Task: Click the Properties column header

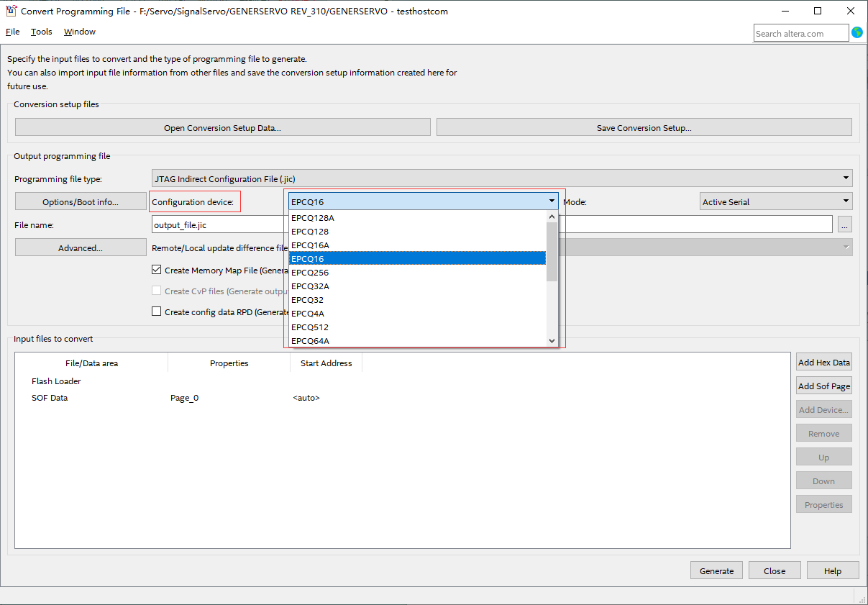Action: coord(229,363)
